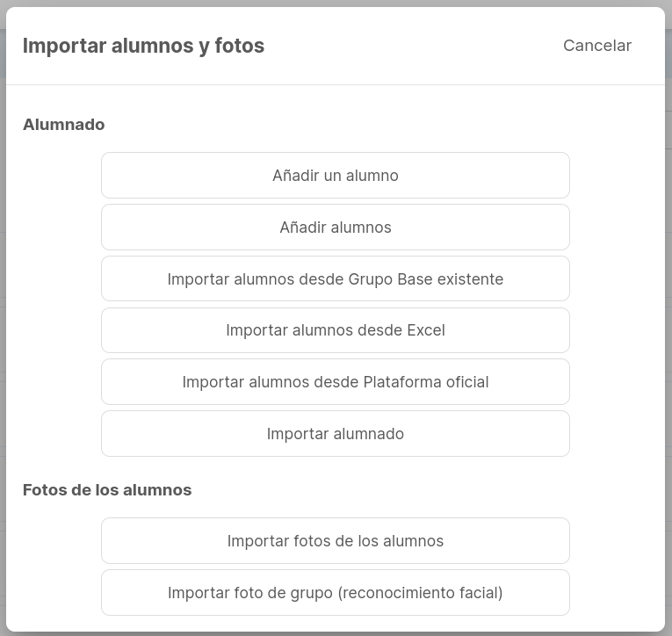Open "Importar alumnos desde Grupo Base existente"
The height and width of the screenshot is (636, 672).
(336, 278)
